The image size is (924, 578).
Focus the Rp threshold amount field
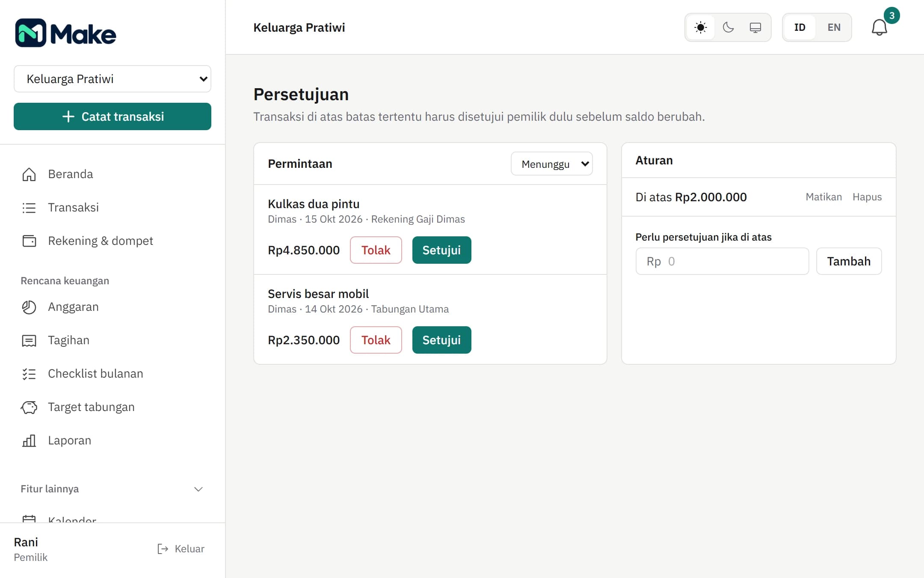pyautogui.click(x=722, y=261)
